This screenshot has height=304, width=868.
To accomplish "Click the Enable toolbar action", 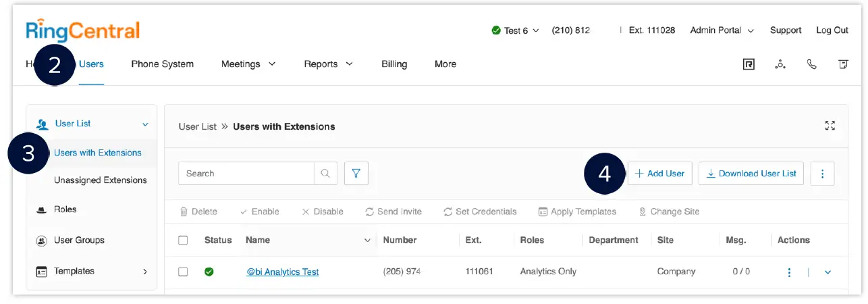I will pos(259,211).
